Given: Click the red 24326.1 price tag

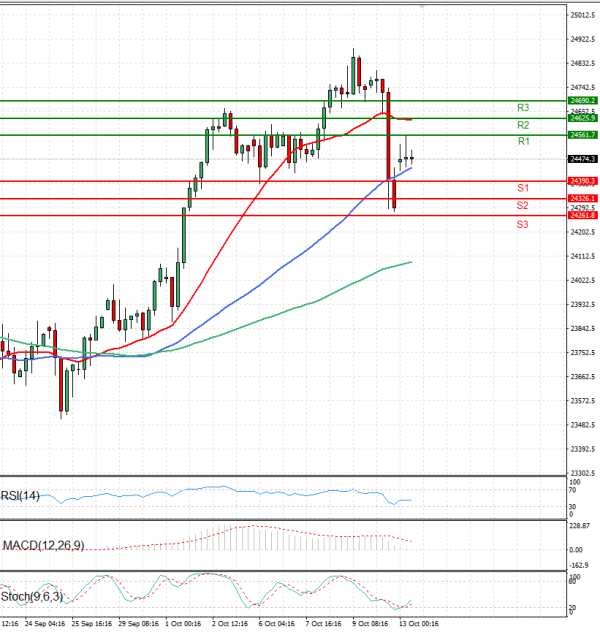Looking at the screenshot, I should coord(582,199).
